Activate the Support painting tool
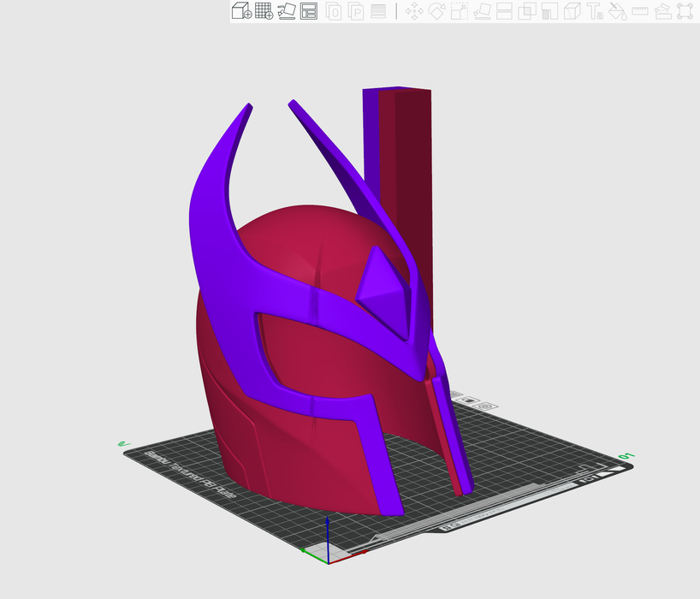 coord(549,11)
